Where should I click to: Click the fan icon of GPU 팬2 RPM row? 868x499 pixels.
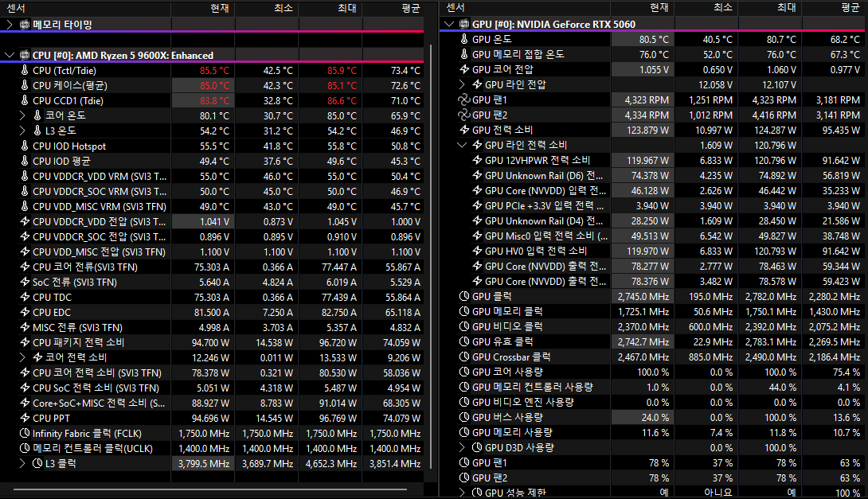coord(464,115)
